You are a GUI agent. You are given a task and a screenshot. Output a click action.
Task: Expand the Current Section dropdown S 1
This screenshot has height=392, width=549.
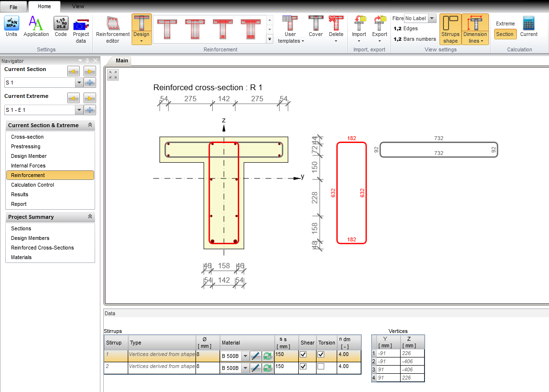[78, 83]
